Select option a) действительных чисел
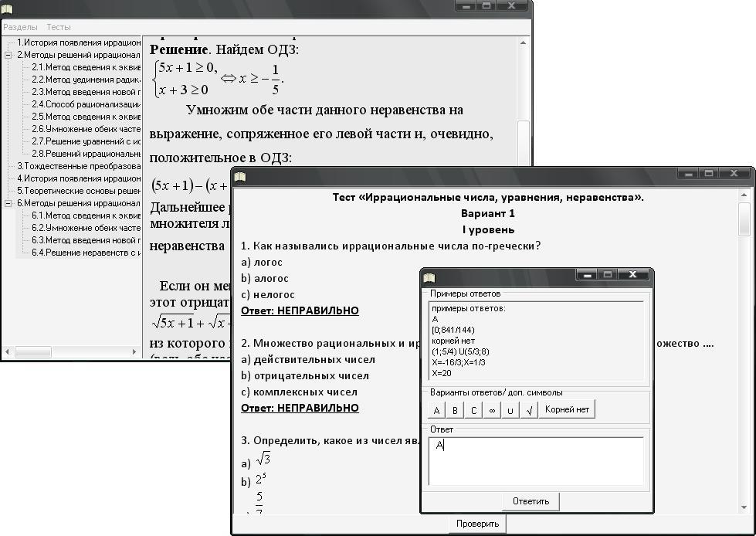 (308, 360)
